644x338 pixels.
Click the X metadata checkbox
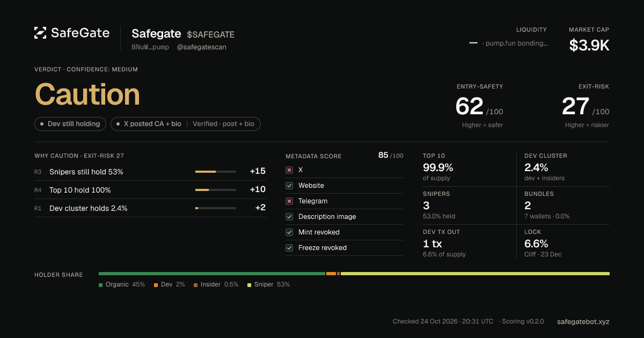click(289, 170)
